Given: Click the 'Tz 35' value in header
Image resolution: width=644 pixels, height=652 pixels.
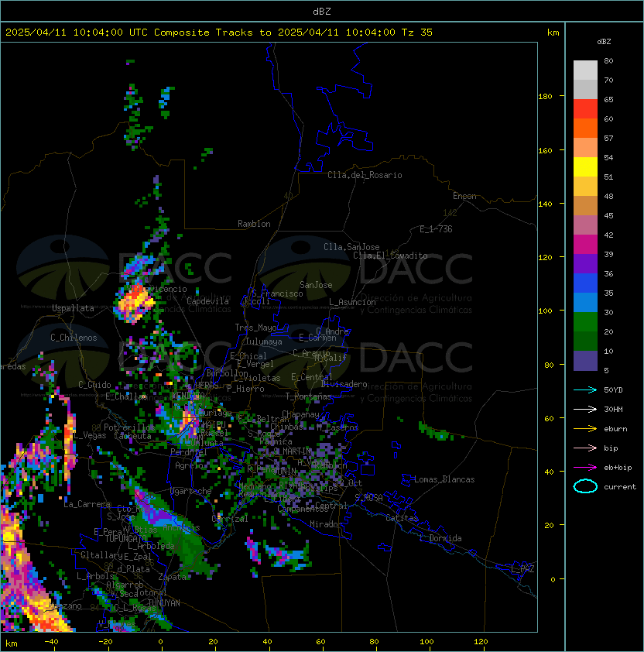Looking at the screenshot, I should 417,32.
